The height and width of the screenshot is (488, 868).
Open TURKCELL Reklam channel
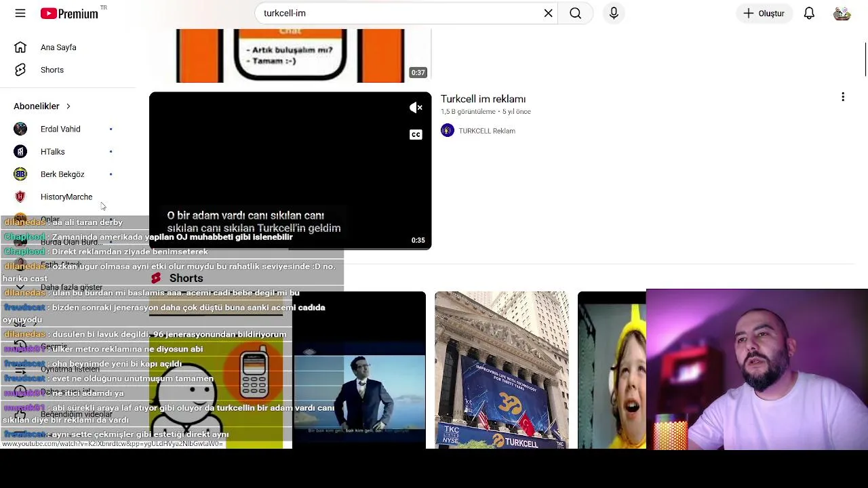[487, 131]
